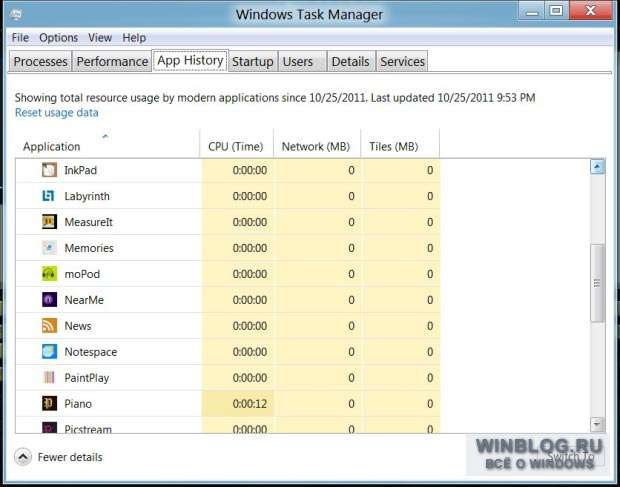Click the scrollbar up arrow
Screen dimensions: 620x487
pyautogui.click(x=597, y=166)
